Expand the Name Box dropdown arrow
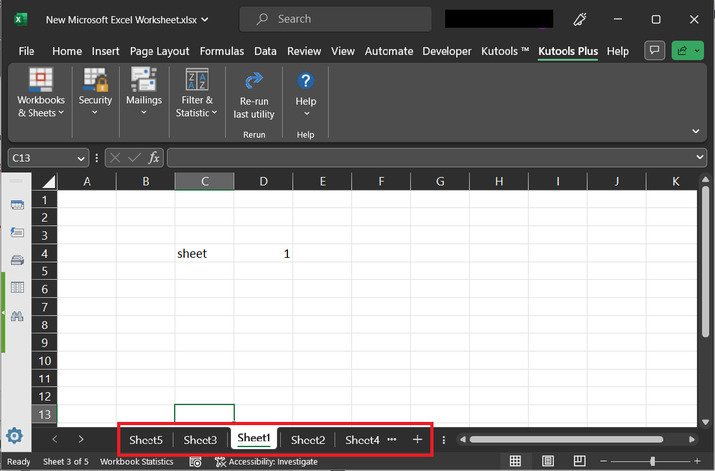The image size is (715, 471). 81,158
